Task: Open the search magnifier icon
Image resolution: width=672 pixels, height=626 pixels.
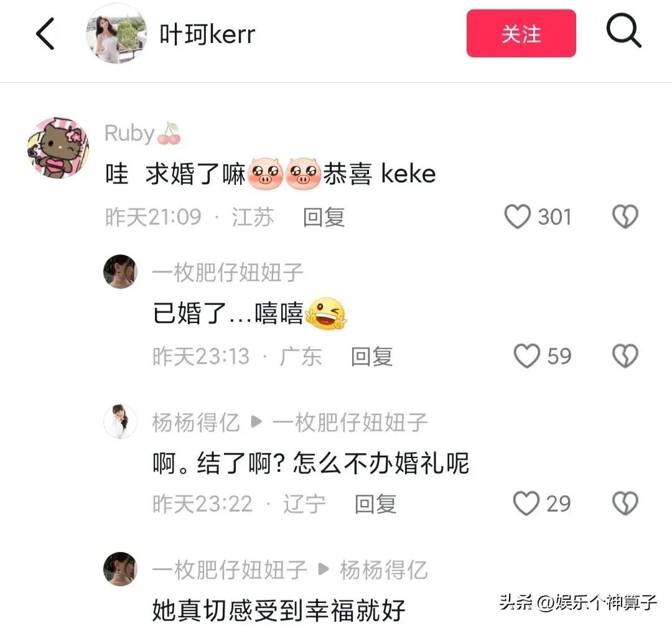Action: tap(623, 30)
